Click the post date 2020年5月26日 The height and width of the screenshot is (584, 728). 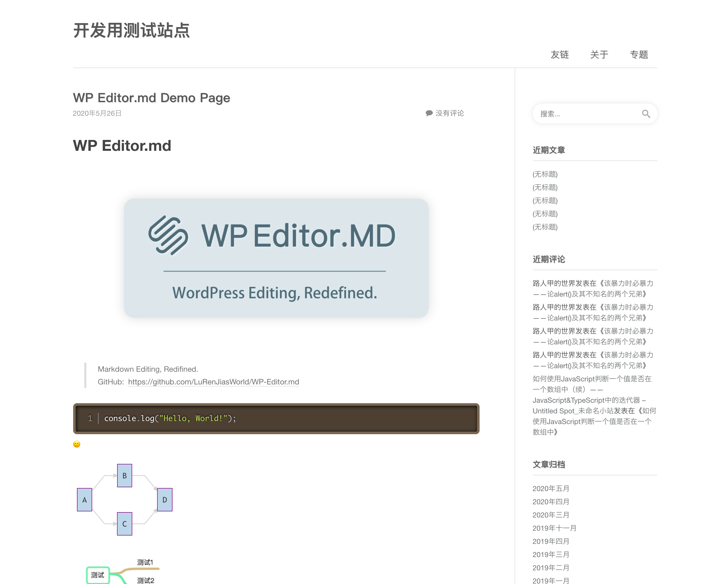click(x=97, y=113)
